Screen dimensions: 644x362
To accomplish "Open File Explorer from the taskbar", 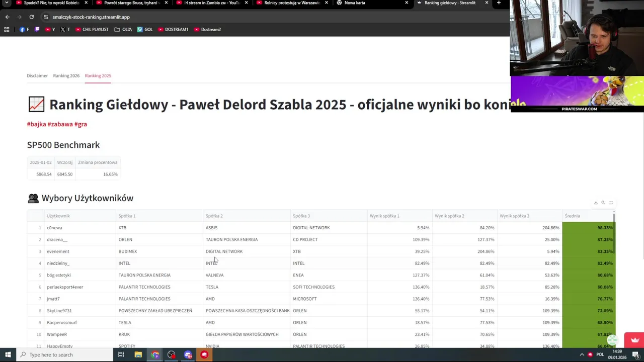I will 138,355.
